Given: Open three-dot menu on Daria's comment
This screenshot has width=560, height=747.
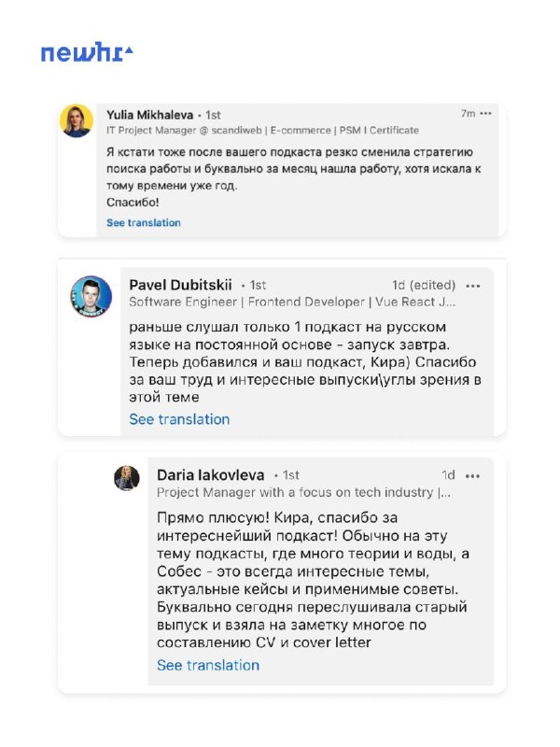Looking at the screenshot, I should (x=472, y=476).
